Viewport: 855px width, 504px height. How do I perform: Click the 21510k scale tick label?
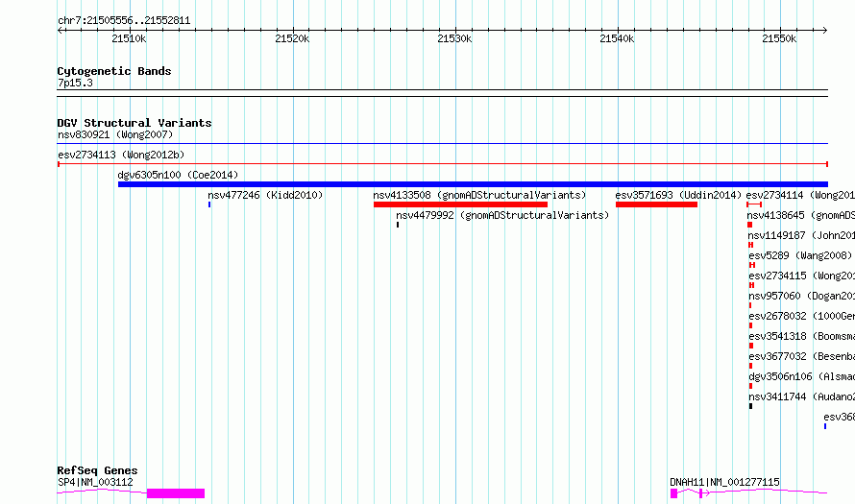coord(129,38)
